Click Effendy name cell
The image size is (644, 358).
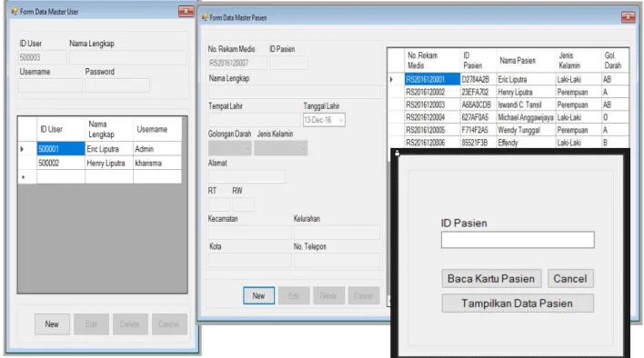coord(526,143)
